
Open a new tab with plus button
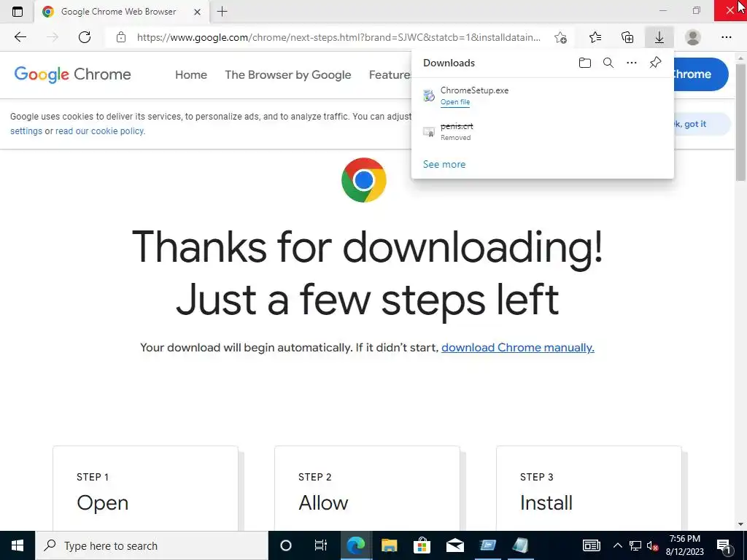(x=222, y=12)
